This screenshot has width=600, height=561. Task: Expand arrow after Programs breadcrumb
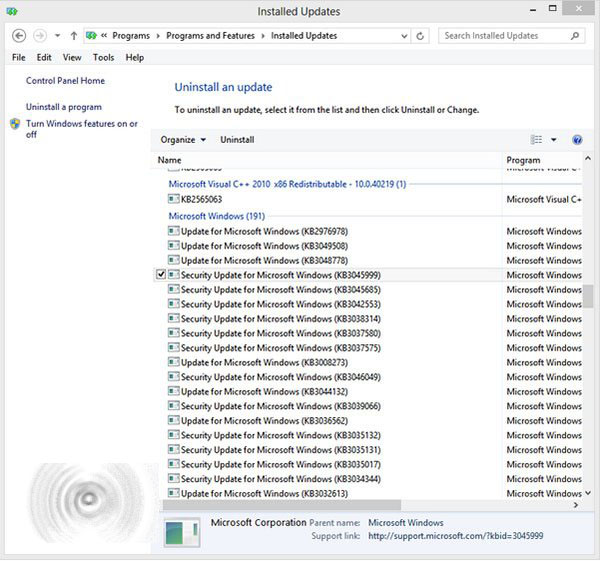(x=158, y=36)
